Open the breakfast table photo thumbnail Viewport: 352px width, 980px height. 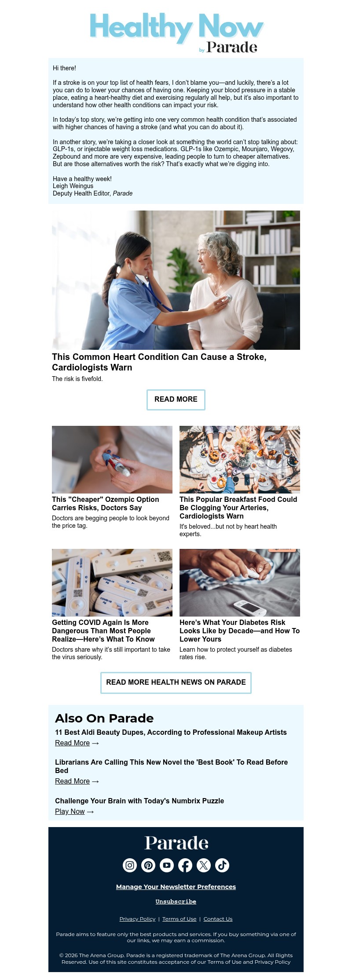click(x=240, y=460)
